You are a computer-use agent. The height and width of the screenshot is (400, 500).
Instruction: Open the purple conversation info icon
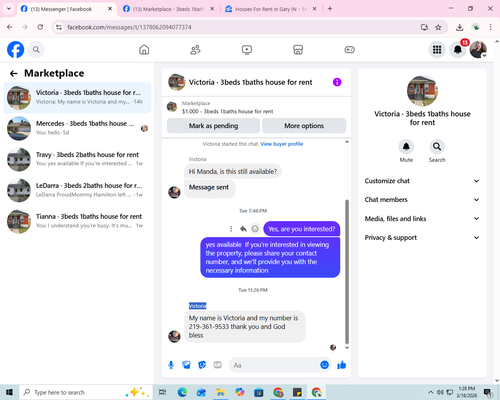(337, 82)
